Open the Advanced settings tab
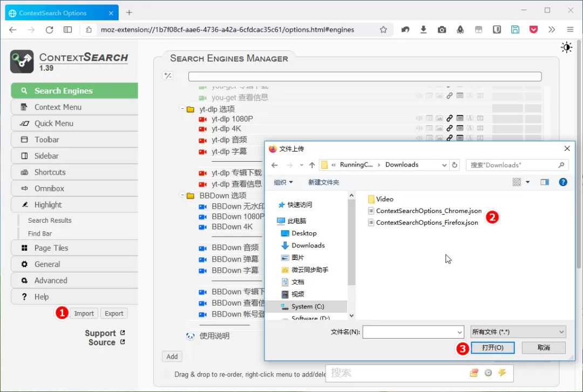Screen dimensions: 583x392 [x=74, y=280]
